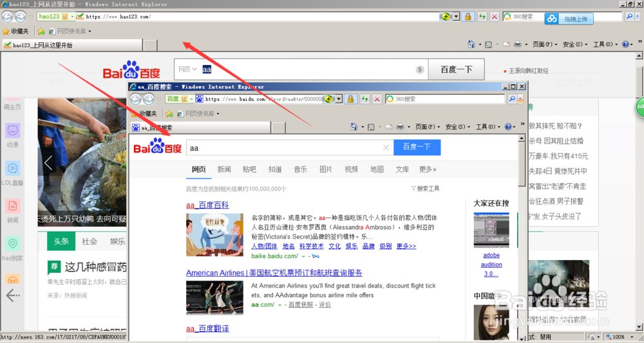Click Forward arrow in hao123 window
The width and height of the screenshot is (644, 343).
click(x=20, y=17)
